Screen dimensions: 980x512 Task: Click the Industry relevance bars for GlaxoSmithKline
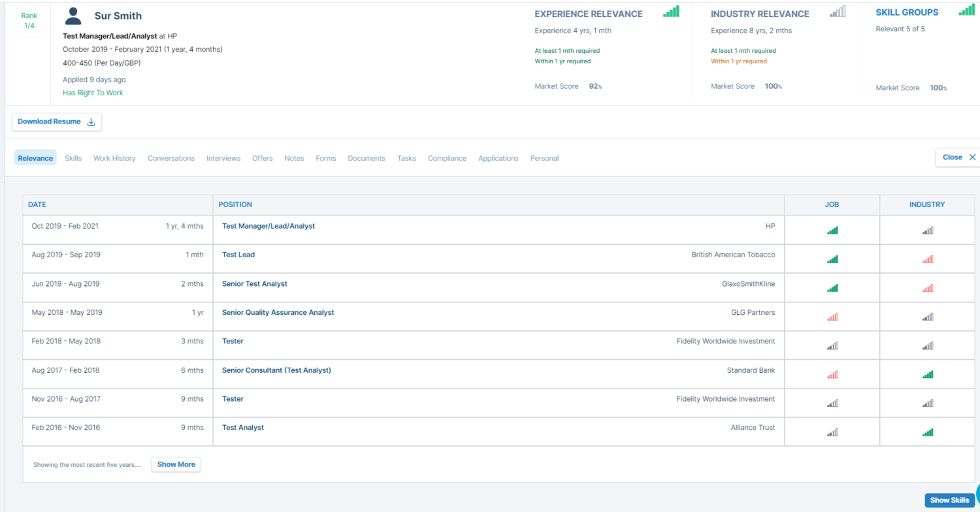click(x=928, y=288)
